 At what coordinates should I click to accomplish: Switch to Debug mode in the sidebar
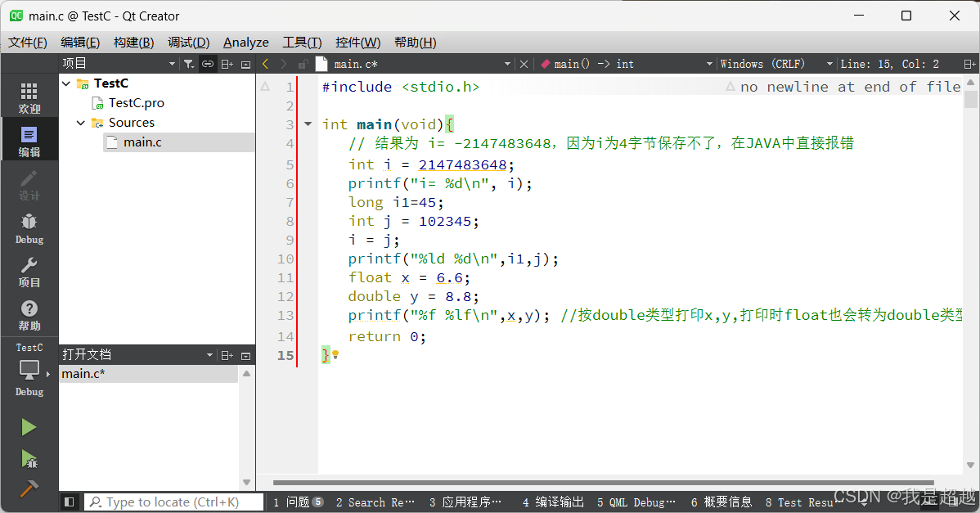point(29,227)
